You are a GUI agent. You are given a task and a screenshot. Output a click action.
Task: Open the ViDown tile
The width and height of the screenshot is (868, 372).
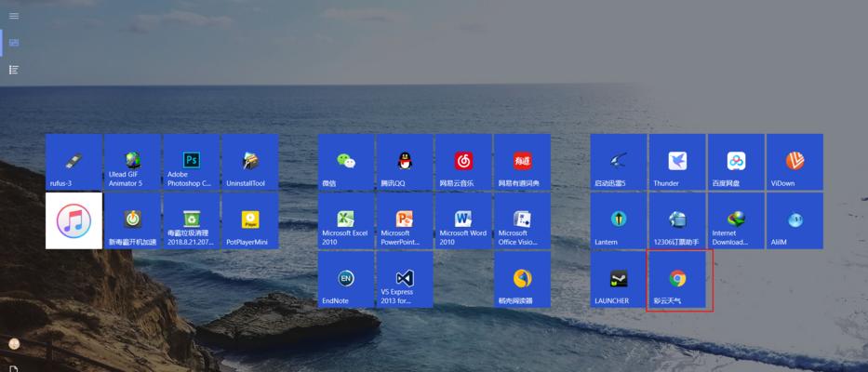(x=795, y=162)
